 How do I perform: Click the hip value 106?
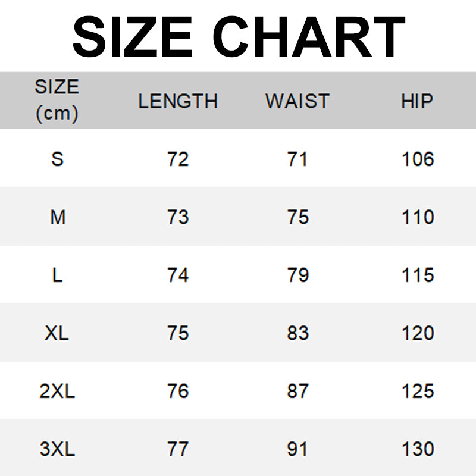(418, 159)
